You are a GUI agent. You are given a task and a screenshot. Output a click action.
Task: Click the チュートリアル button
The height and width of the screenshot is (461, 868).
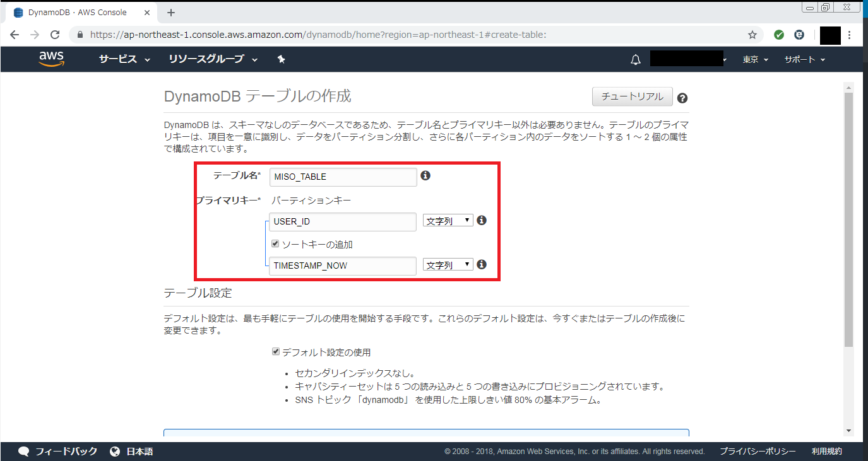632,96
